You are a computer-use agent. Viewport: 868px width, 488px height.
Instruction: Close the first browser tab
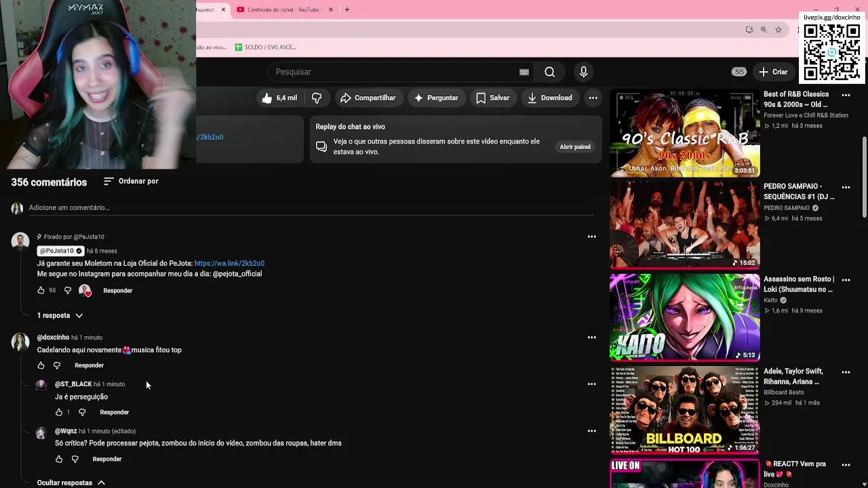(223, 9)
